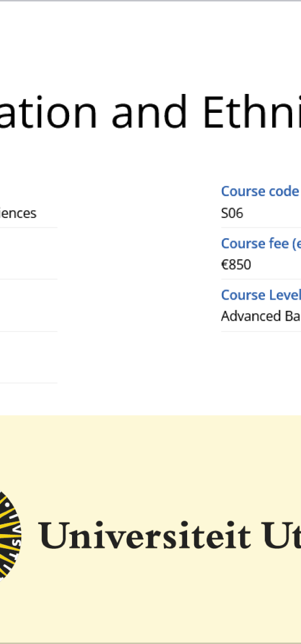
Task: Click the divider line beneath Advanced Ba
Action: click(x=261, y=331)
